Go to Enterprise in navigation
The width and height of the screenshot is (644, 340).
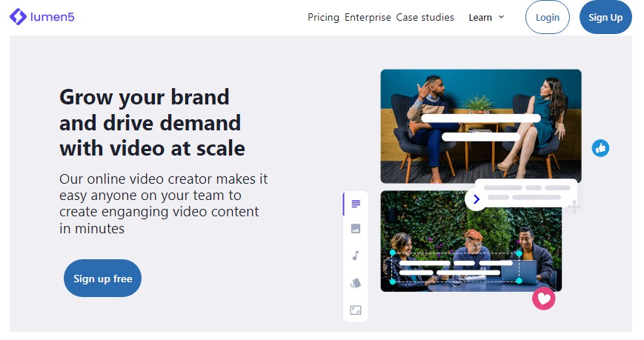click(368, 17)
